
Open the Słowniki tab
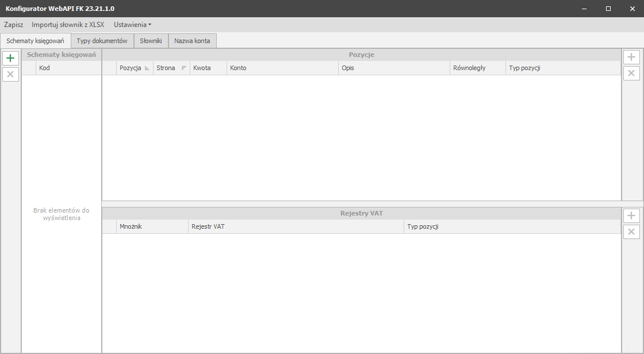tap(151, 41)
